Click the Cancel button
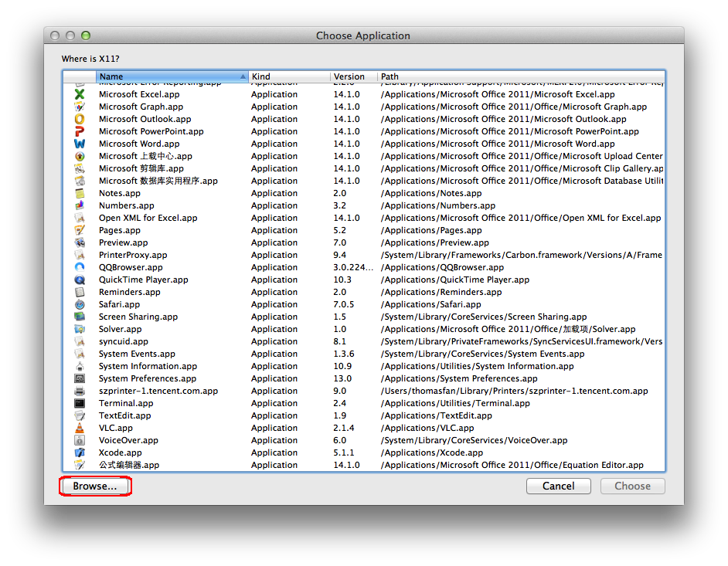 click(x=559, y=486)
